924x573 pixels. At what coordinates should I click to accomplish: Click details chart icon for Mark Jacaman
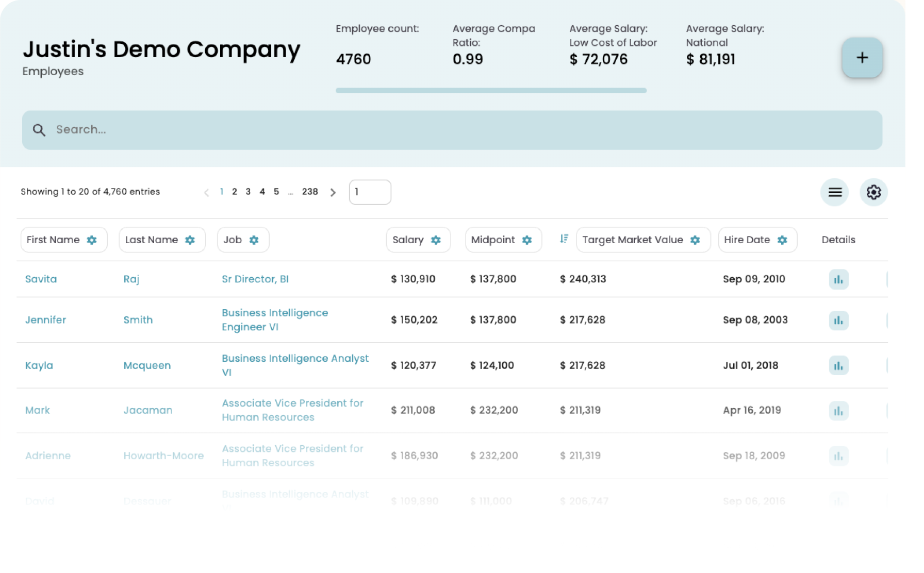click(x=838, y=411)
